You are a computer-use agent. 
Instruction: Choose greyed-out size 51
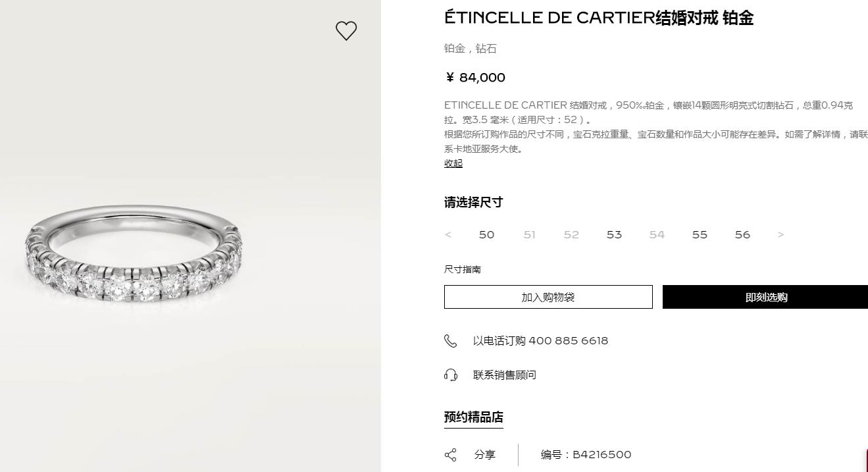[x=530, y=235]
